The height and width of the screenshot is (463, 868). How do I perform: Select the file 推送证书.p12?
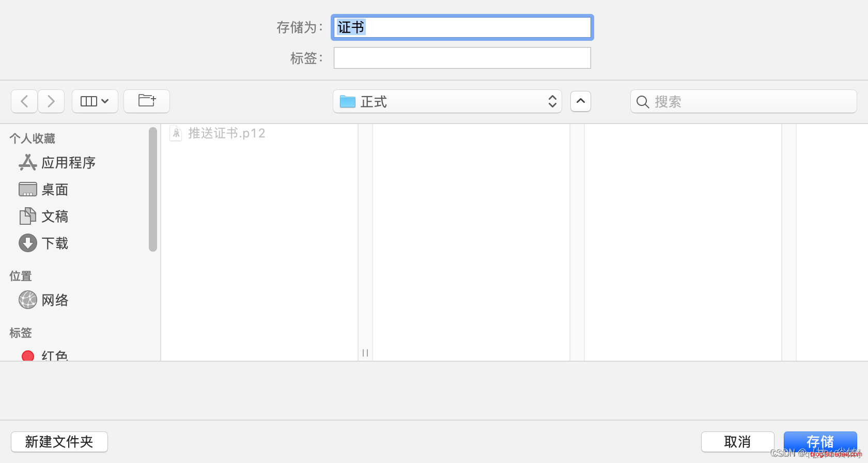[226, 133]
